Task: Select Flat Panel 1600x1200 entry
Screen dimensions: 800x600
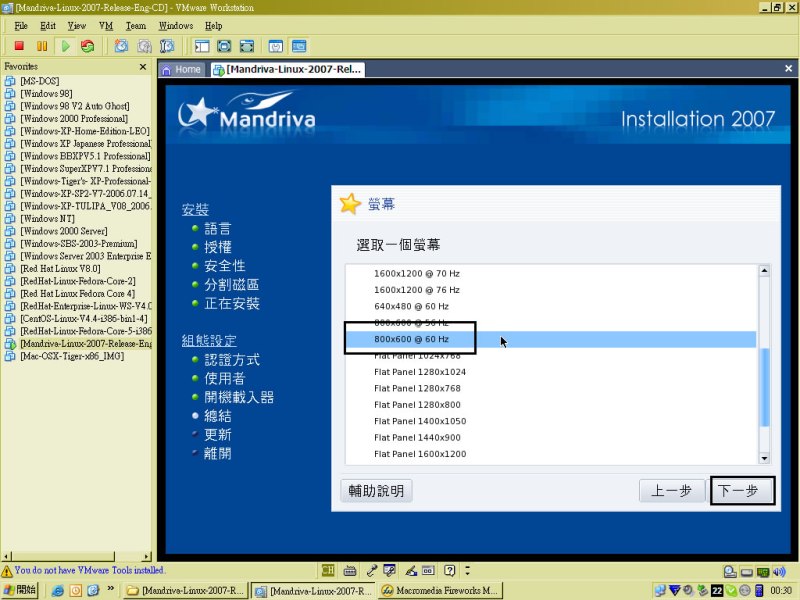Action: point(551,454)
